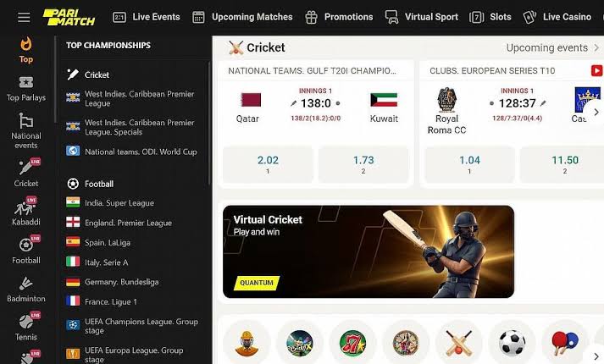Open Badminton from the sidebar
604x364 pixels.
tap(25, 290)
